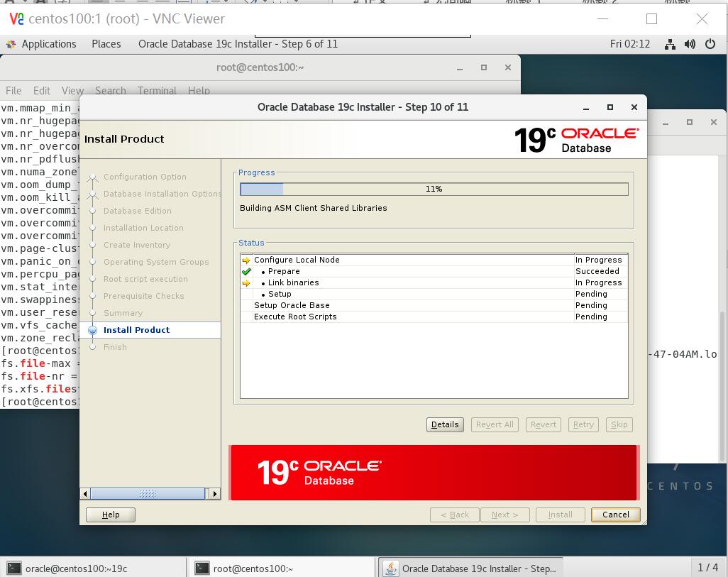
Task: Click the Oracle 19c Database red banner
Action: pos(434,473)
